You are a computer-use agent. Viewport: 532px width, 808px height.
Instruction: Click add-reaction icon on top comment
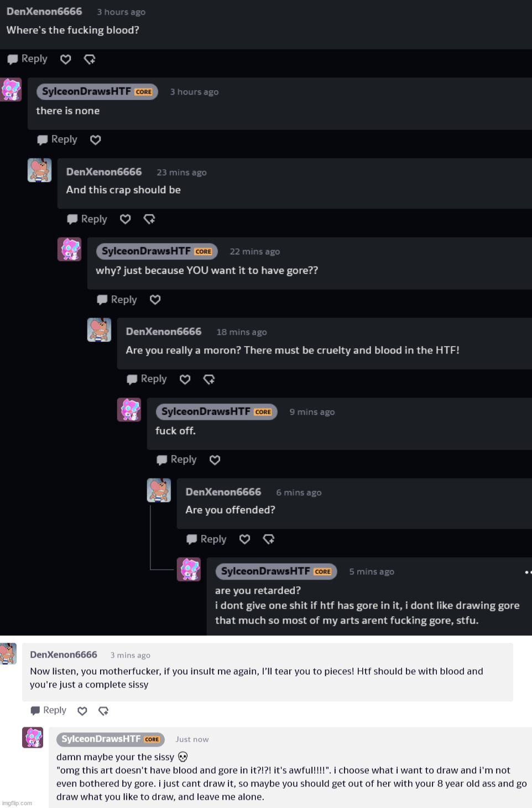[90, 59]
